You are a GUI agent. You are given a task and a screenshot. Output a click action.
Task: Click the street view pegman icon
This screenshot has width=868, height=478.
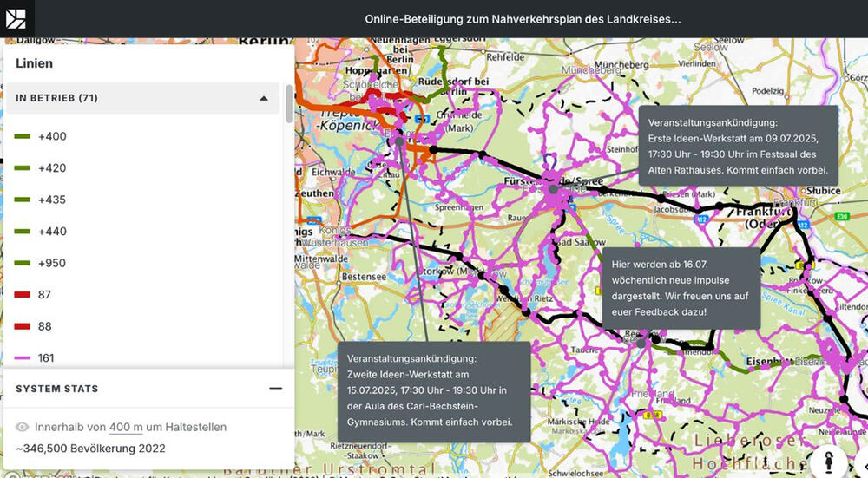829,462
